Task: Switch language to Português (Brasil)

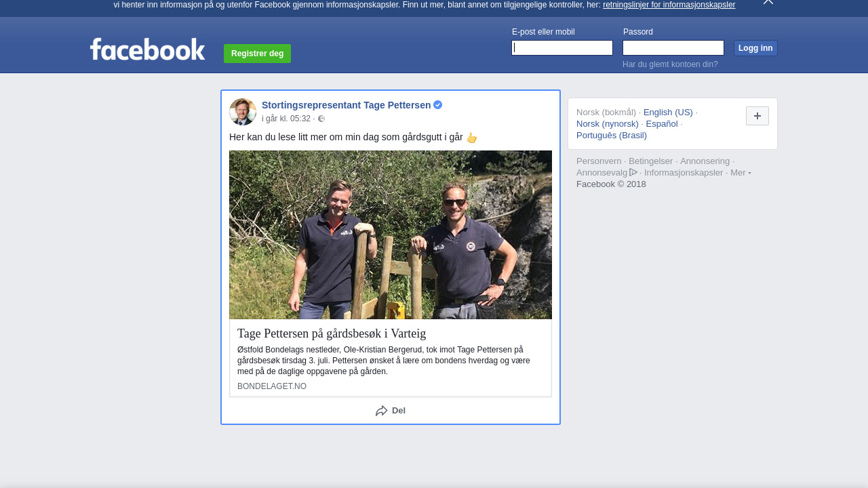Action: coord(612,136)
